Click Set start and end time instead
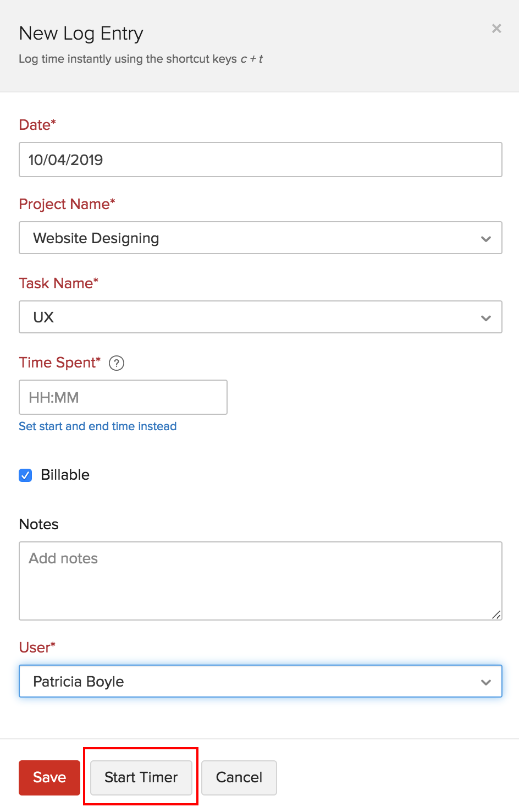Viewport: 519px width, 812px height. click(97, 426)
